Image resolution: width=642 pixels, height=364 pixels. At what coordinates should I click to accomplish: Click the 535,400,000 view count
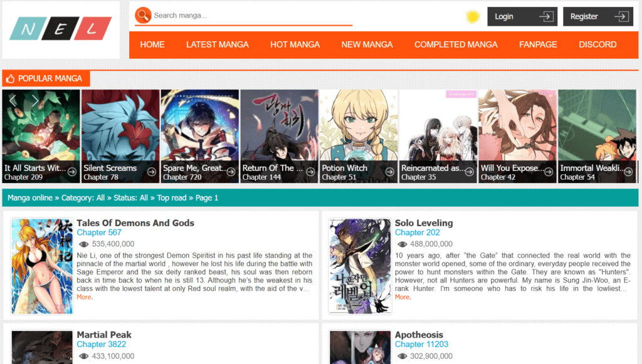pos(113,244)
